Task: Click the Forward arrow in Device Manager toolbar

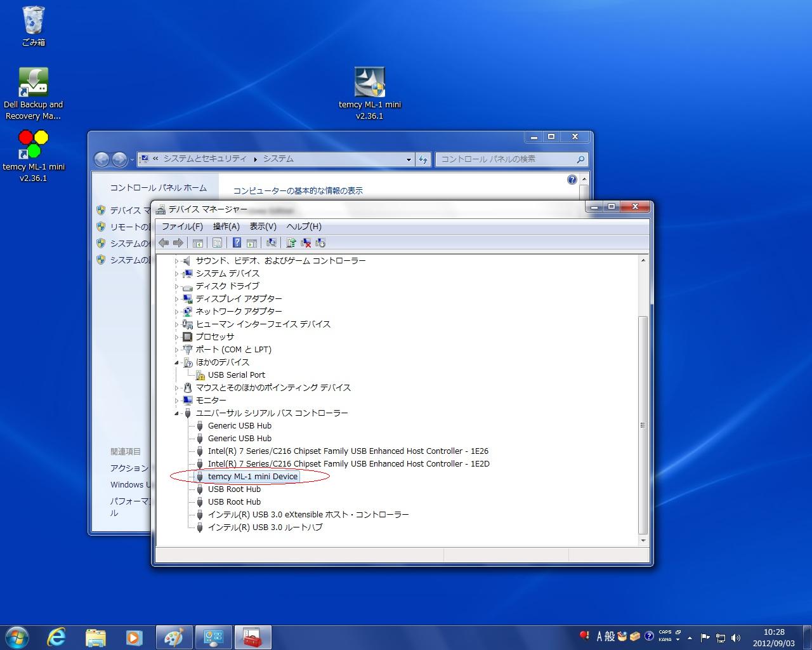Action: click(178, 242)
